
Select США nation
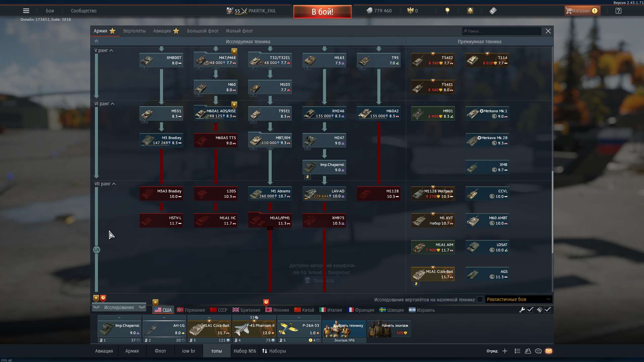(x=163, y=310)
